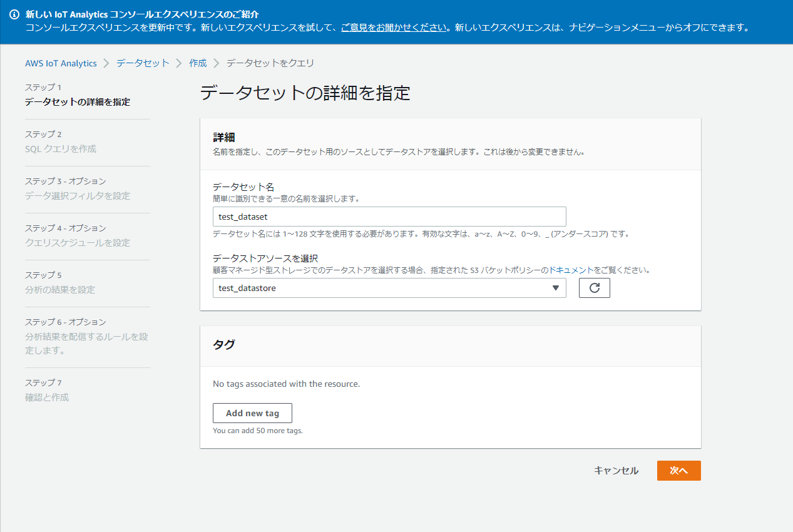Click the chevron between データセット and 作成
The height and width of the screenshot is (532, 793).
click(x=179, y=63)
